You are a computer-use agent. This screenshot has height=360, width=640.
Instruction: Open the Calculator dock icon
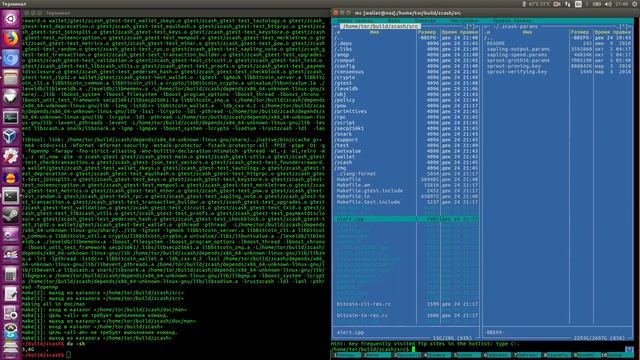(x=10, y=275)
